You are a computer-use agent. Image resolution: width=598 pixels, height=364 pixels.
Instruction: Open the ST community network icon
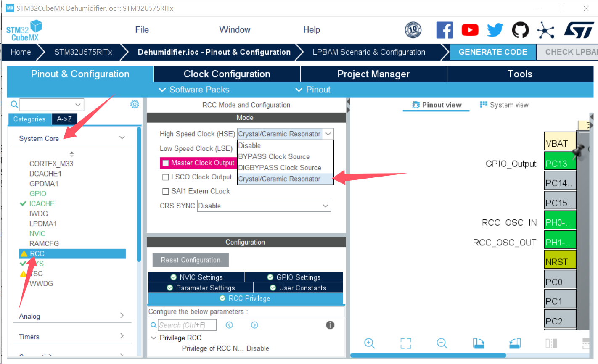(545, 30)
